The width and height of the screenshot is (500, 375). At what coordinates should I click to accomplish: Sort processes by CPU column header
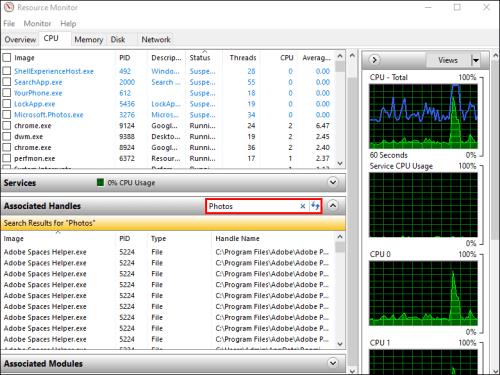click(287, 58)
